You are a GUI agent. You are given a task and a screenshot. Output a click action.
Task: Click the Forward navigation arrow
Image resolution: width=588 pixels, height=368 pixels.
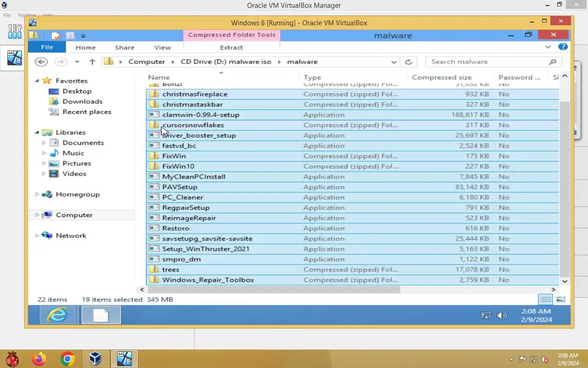(x=60, y=62)
